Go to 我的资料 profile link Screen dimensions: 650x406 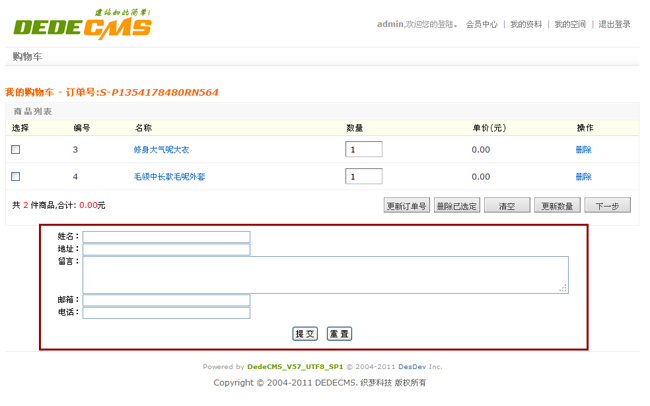[526, 24]
